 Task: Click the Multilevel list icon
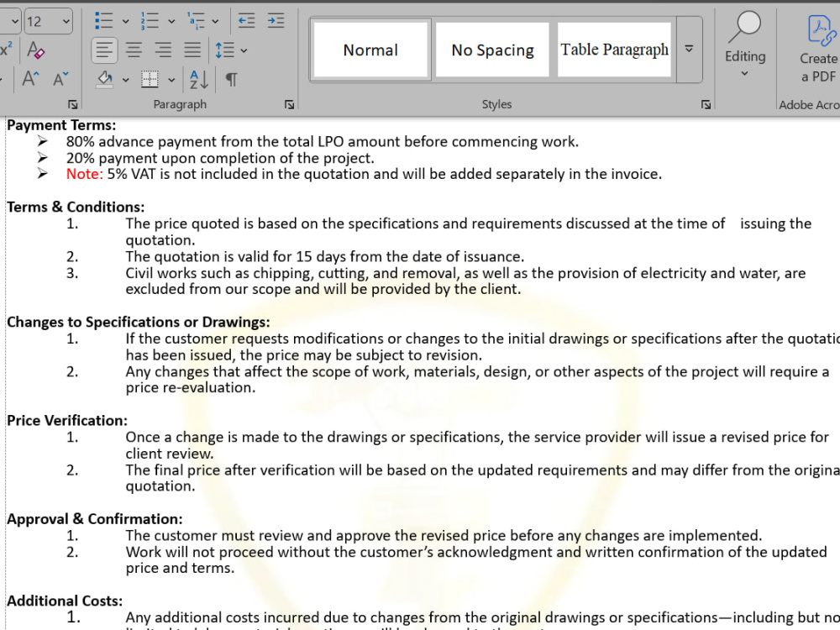(196, 21)
